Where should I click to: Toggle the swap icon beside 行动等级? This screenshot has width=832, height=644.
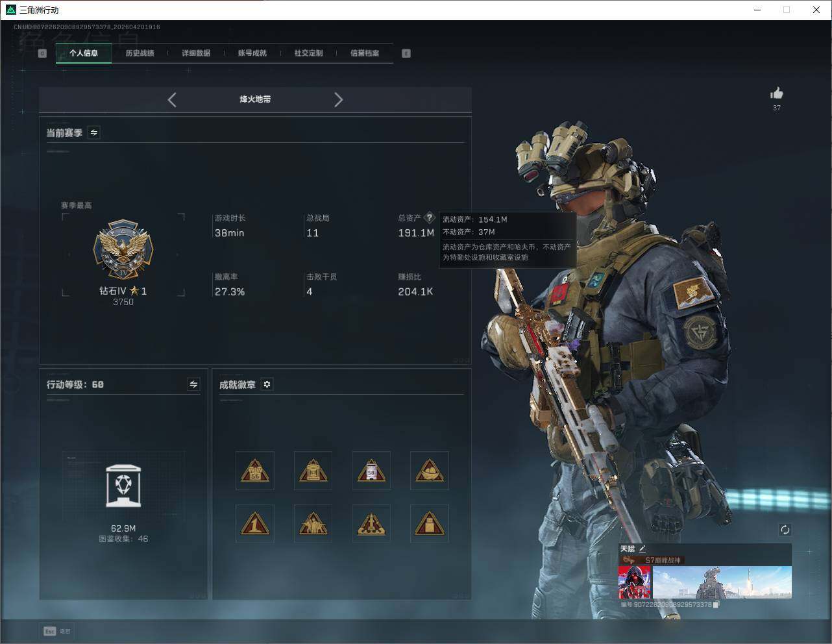tap(193, 384)
